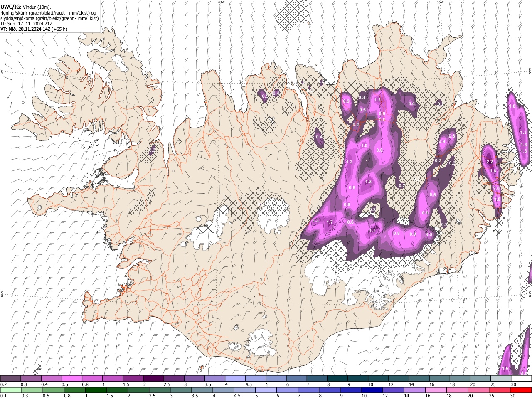This screenshot has width=532, height=399.
Task: Click the 'VT: Mið. 20.11.2024 14Z (+65 h)' line
Action: pos(34,29)
